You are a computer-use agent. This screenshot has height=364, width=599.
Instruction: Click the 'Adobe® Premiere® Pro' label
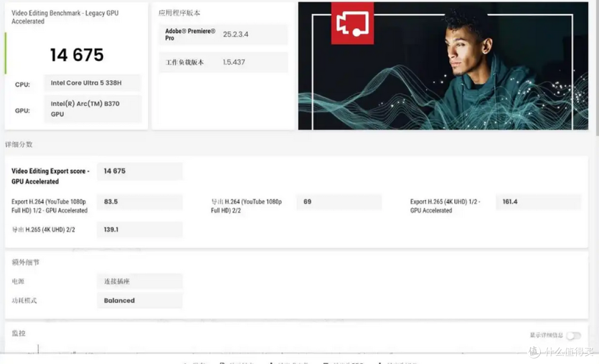tap(190, 34)
